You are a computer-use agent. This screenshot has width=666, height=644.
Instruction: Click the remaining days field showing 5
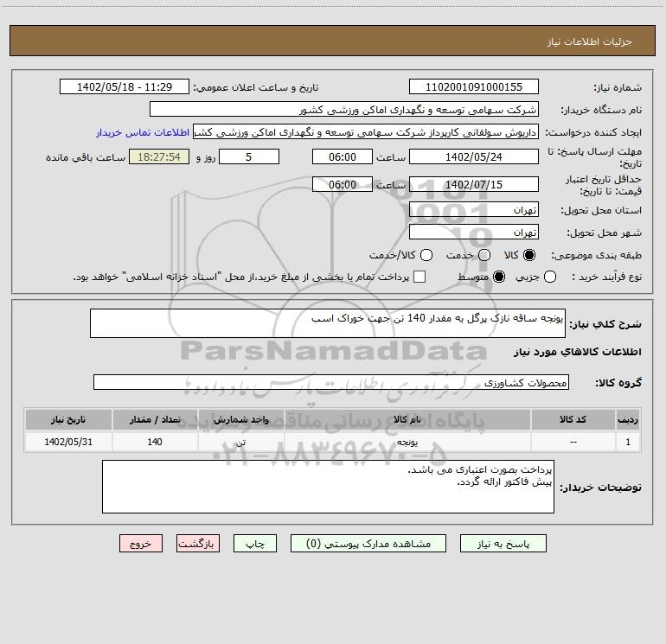(x=249, y=156)
